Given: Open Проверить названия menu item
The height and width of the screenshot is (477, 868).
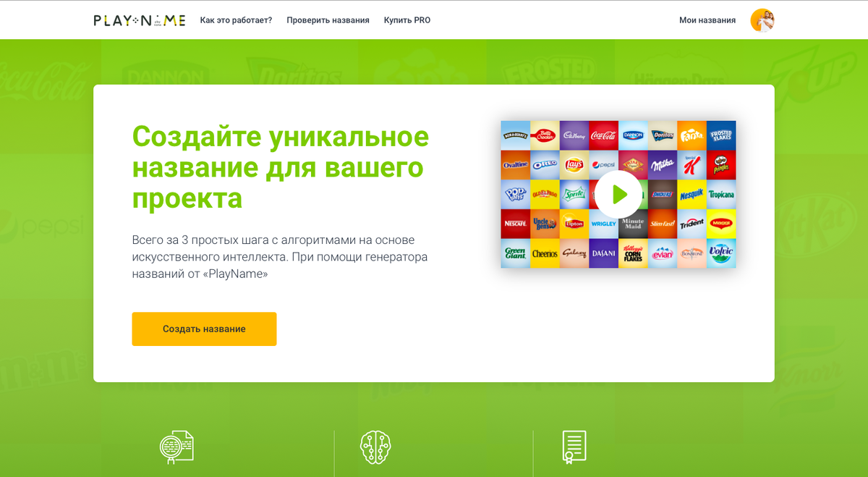Looking at the screenshot, I should pyautogui.click(x=328, y=20).
